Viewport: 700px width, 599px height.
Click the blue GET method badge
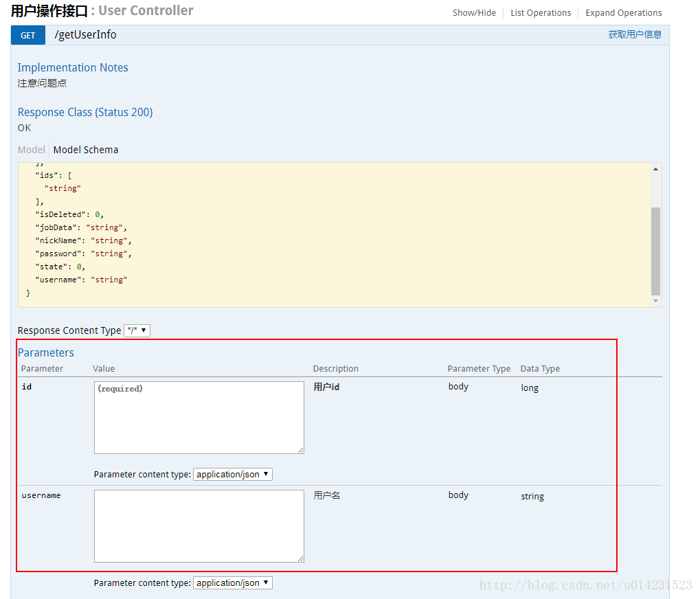28,35
